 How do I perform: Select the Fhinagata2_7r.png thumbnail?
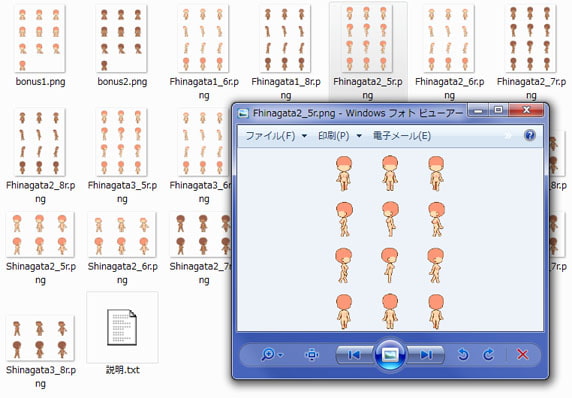click(x=530, y=38)
